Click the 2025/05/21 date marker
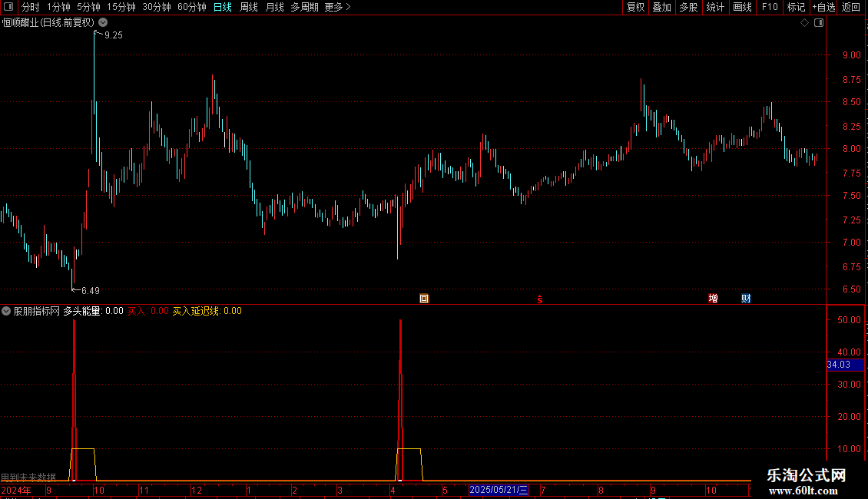868x499 pixels. tap(499, 490)
